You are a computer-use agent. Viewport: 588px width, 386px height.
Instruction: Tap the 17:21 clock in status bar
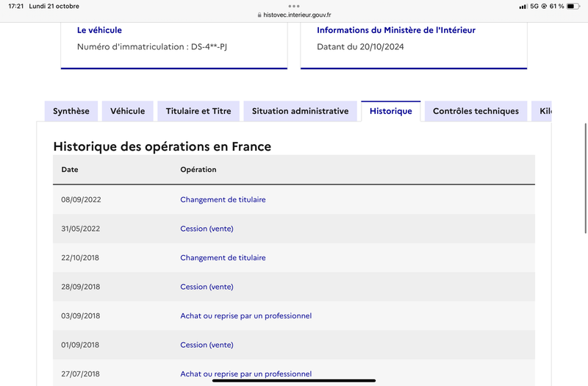(x=15, y=6)
